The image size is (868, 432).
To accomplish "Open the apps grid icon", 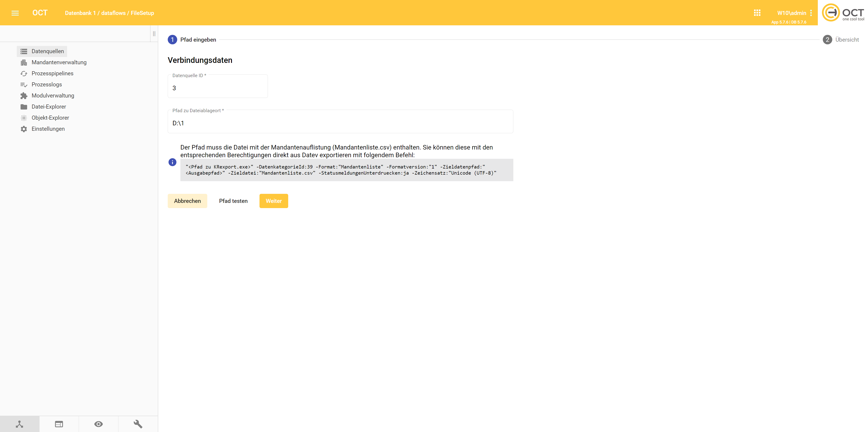I will click(x=757, y=13).
